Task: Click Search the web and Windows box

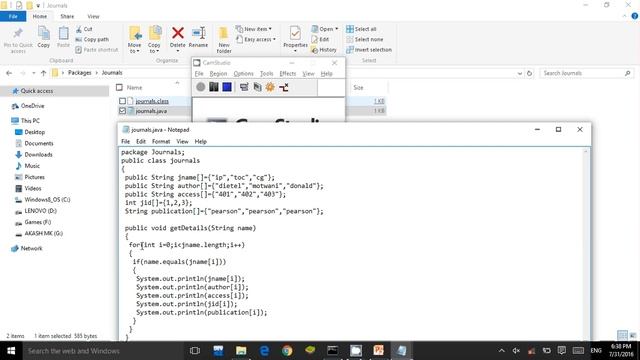Action: pos(102,351)
